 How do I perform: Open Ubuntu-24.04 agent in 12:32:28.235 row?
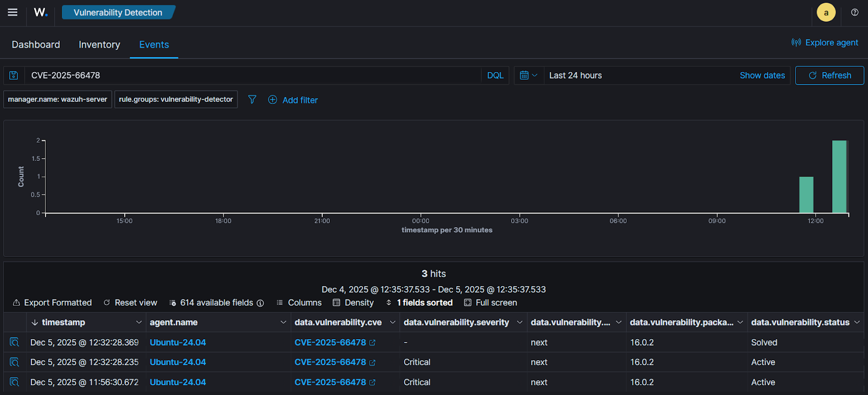178,362
